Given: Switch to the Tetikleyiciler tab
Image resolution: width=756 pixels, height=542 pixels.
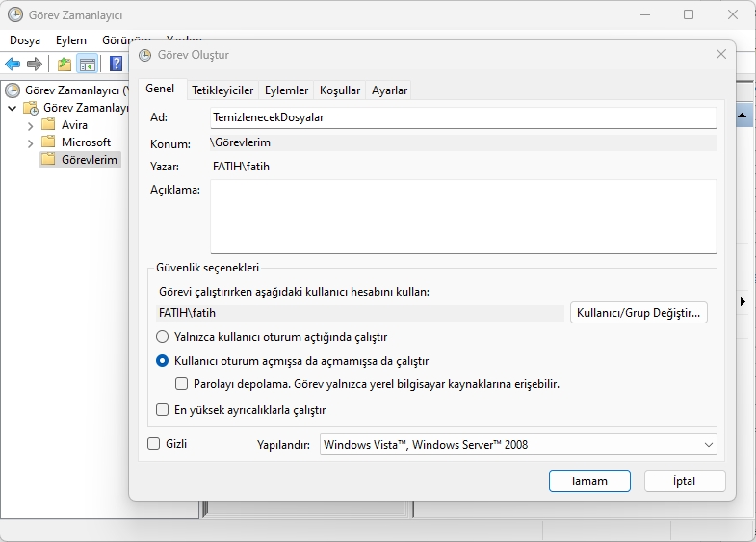Looking at the screenshot, I should tap(222, 90).
